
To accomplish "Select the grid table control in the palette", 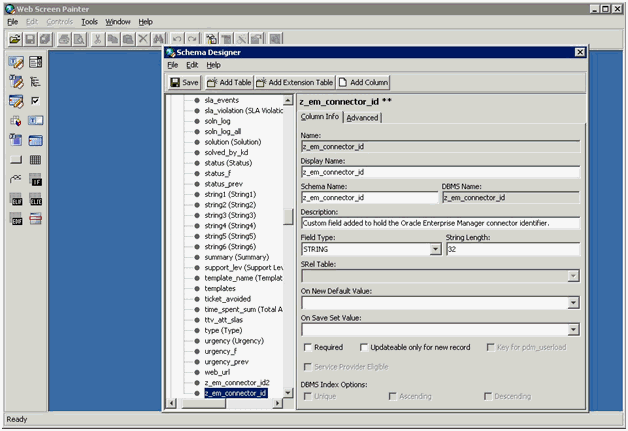I will pyautogui.click(x=35, y=160).
